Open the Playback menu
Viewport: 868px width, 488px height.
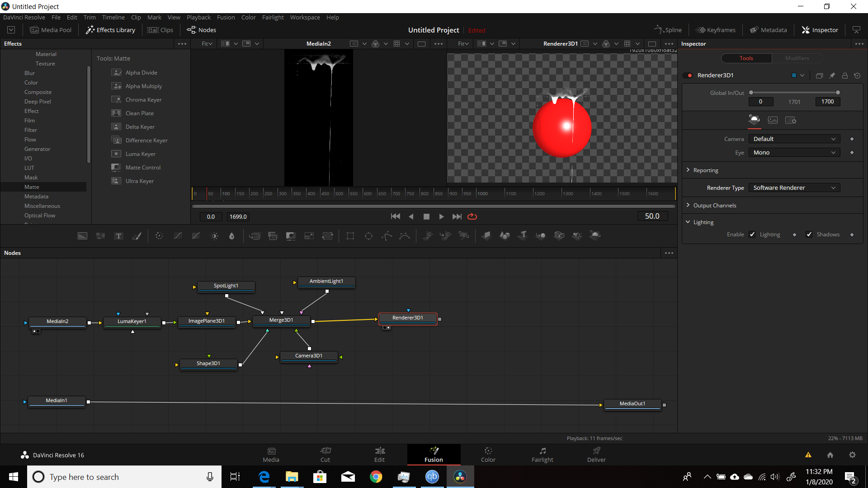(x=198, y=17)
